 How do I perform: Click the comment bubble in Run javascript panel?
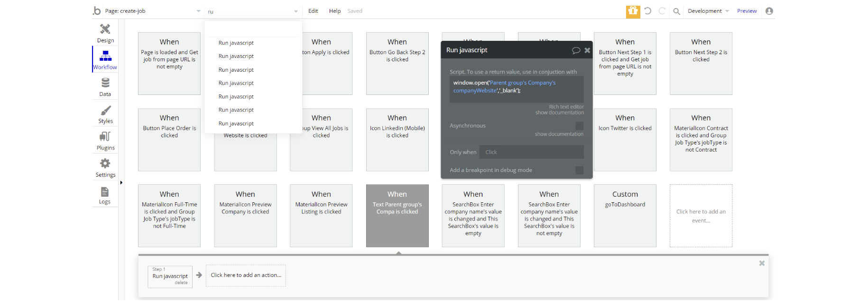click(x=576, y=50)
